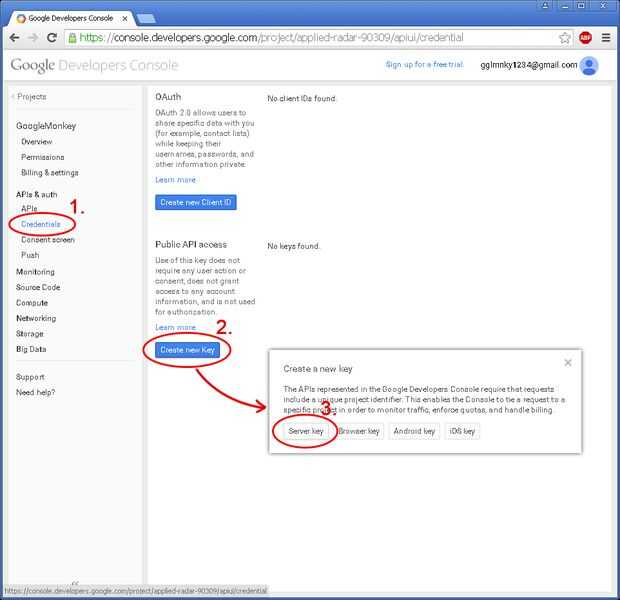The width and height of the screenshot is (620, 600).
Task: Click the Google Developers Console logo
Action: (x=94, y=65)
